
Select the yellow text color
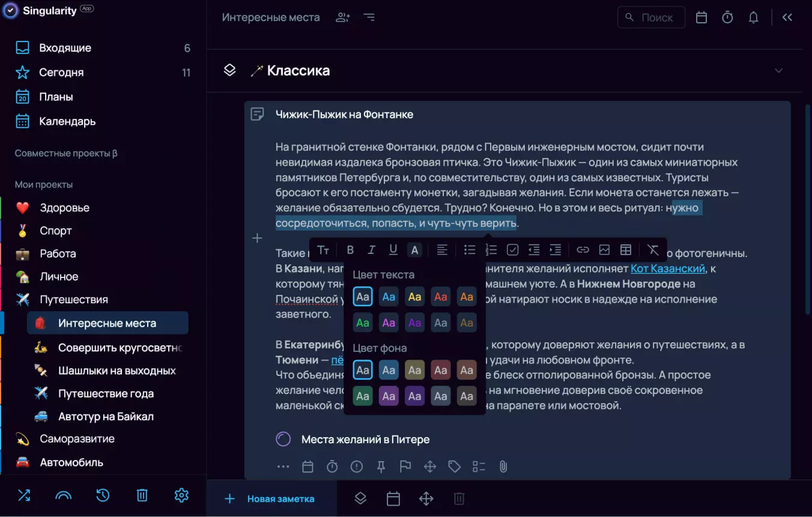click(x=414, y=297)
